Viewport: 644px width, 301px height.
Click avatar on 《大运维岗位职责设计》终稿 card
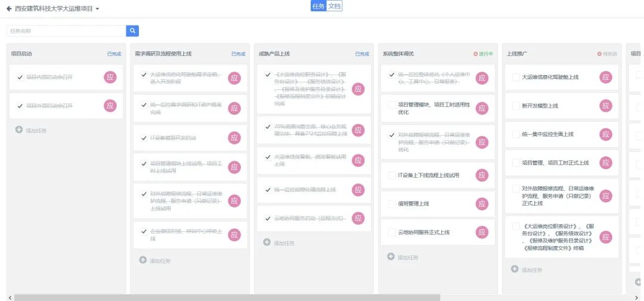pos(606,237)
